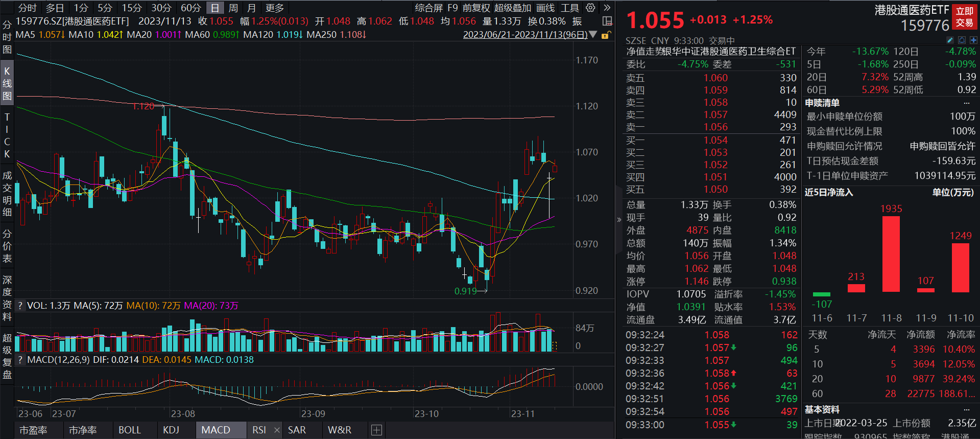Click MA5 1.057 moving average label
980x439 pixels.
tap(40, 35)
